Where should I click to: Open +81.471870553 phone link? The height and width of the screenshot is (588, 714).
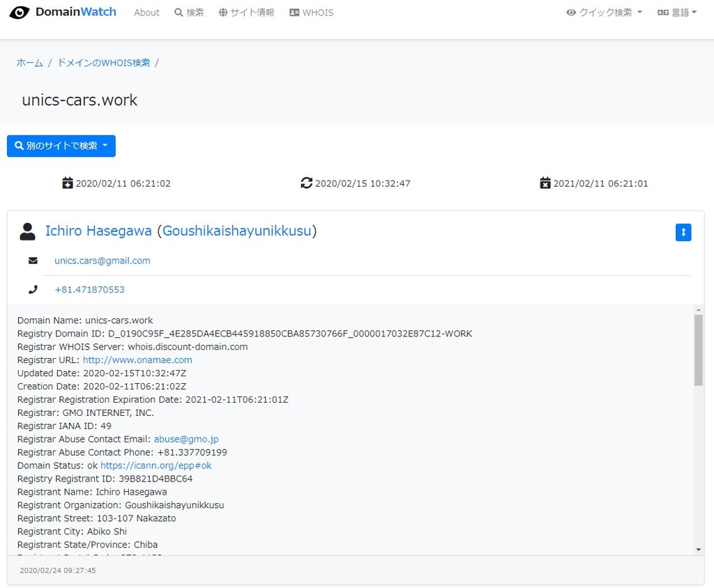click(x=89, y=289)
